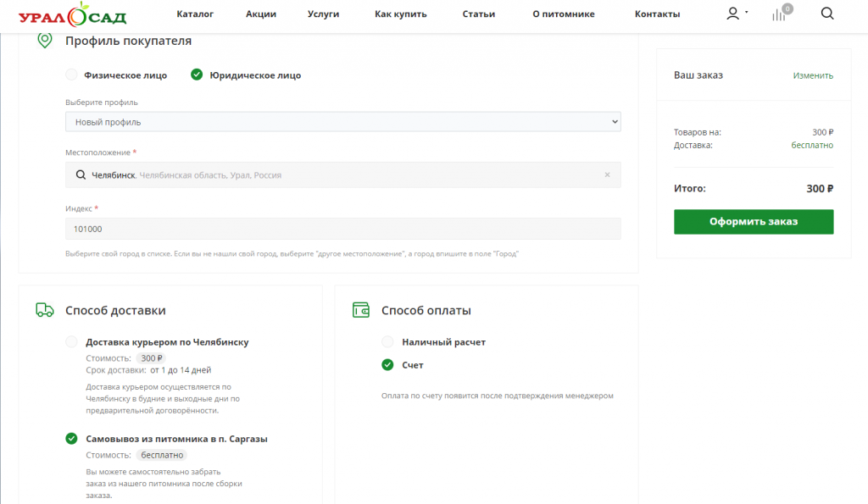Click the Изменить order link
This screenshot has width=868, height=504.
pyautogui.click(x=812, y=75)
